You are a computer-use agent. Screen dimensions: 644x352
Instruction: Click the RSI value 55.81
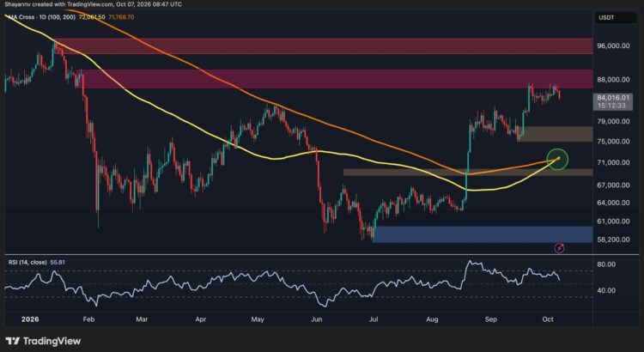click(57, 262)
